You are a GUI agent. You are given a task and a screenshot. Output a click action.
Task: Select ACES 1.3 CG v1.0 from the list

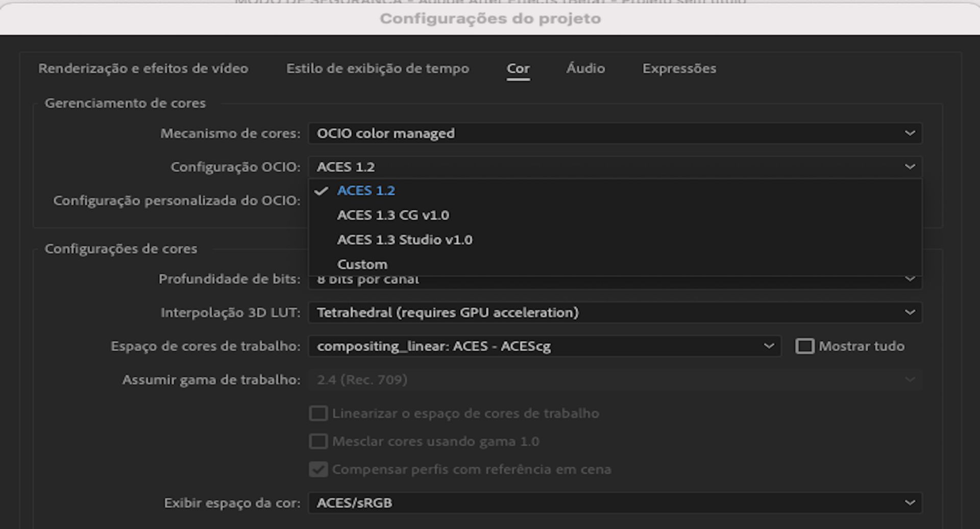393,215
